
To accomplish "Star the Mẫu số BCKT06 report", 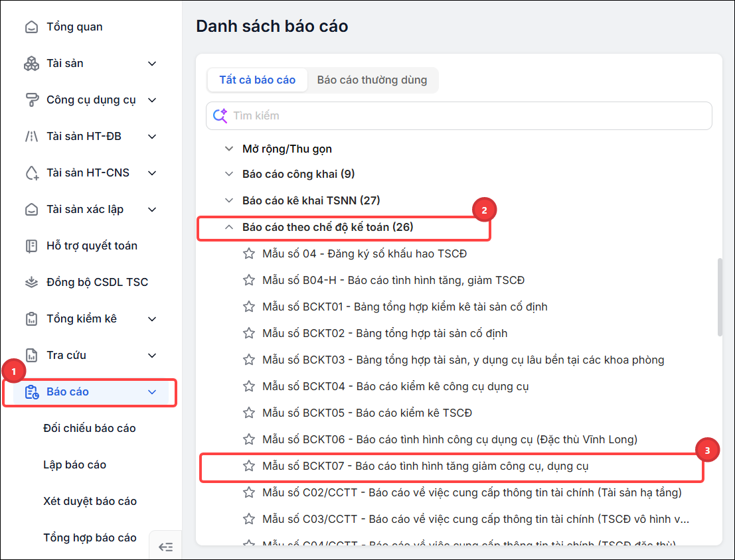I will 249,439.
